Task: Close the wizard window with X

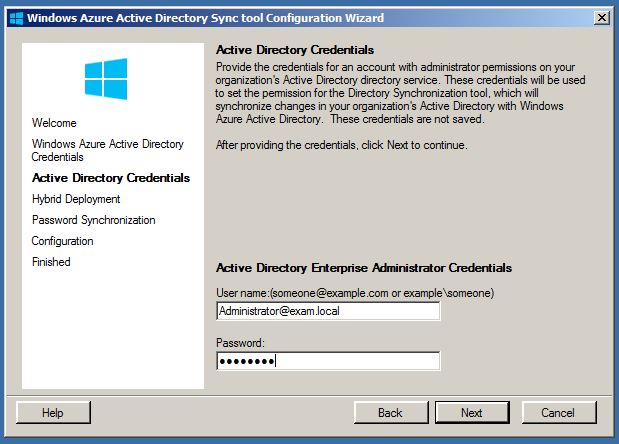Action: click(602, 18)
